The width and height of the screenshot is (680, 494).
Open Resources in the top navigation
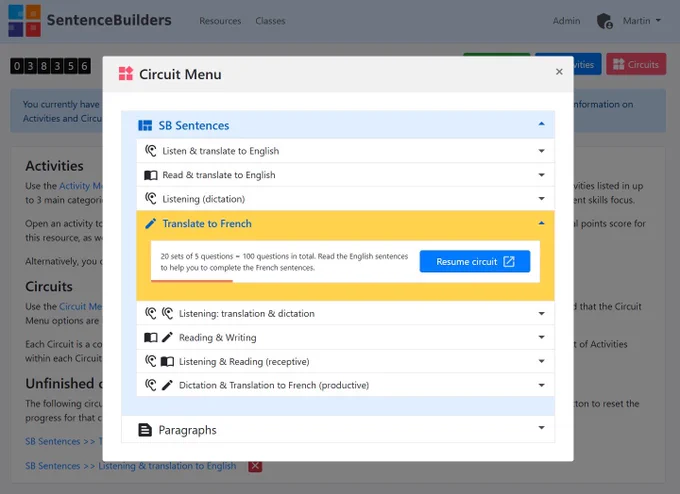pyautogui.click(x=220, y=21)
